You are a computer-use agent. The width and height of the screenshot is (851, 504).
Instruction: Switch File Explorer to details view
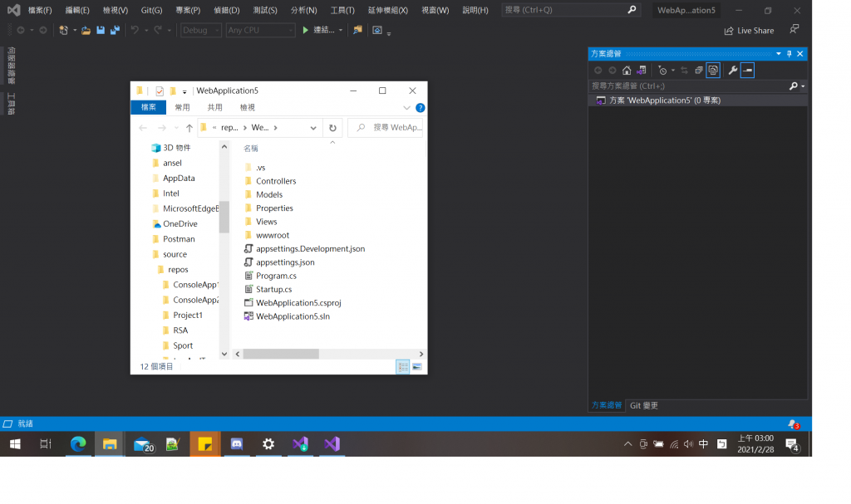tap(403, 367)
